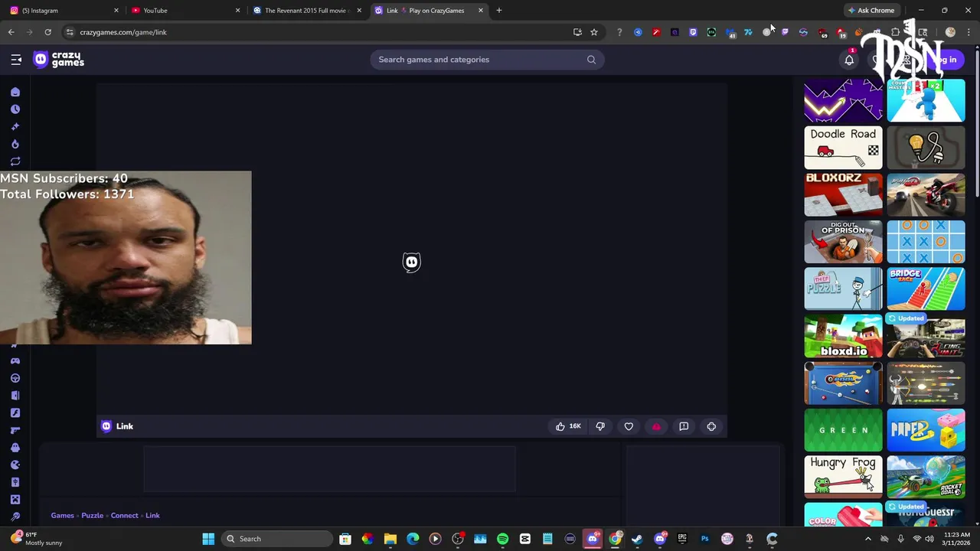Open the Rocket Goal game thumbnail
Viewport: 980px width, 551px height.
926,478
